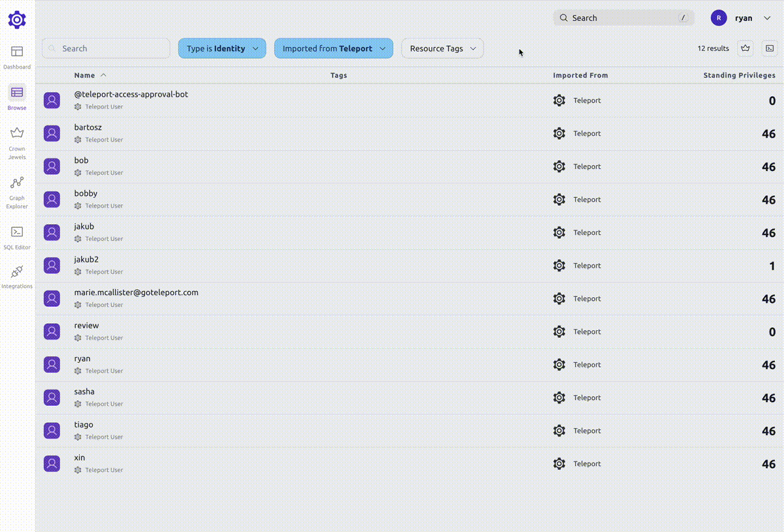Open the Dashboard from the sidebar
784x532 pixels.
(17, 57)
